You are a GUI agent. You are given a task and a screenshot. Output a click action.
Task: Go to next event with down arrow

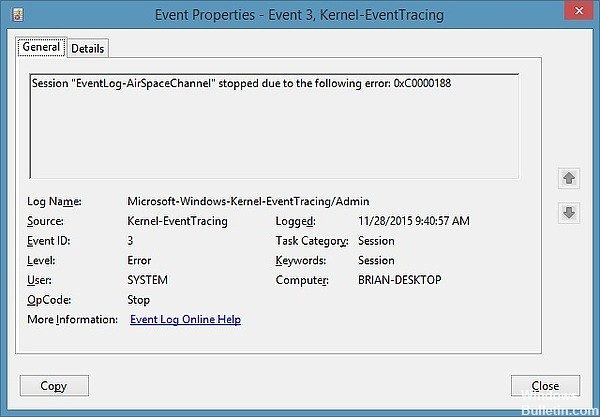pos(569,213)
